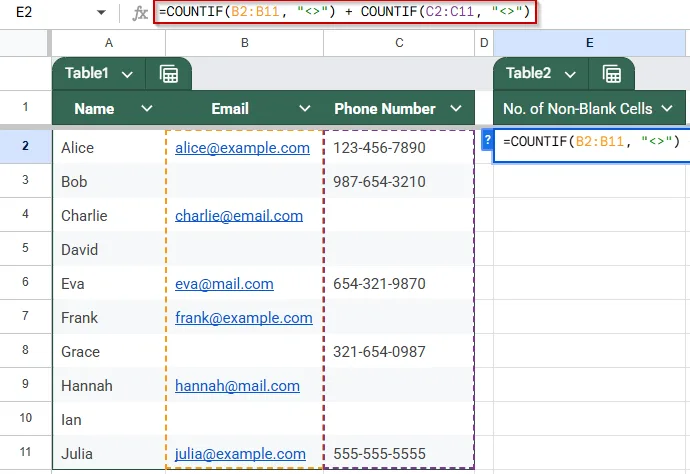This screenshot has height=474, width=690.
Task: Select the cell containing Bob
Action: coord(109,181)
